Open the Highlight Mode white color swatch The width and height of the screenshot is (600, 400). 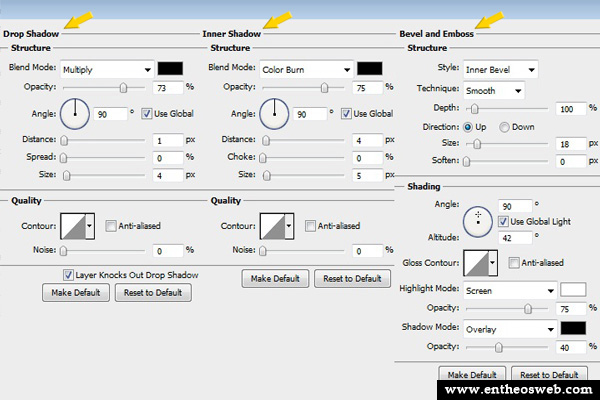(573, 290)
